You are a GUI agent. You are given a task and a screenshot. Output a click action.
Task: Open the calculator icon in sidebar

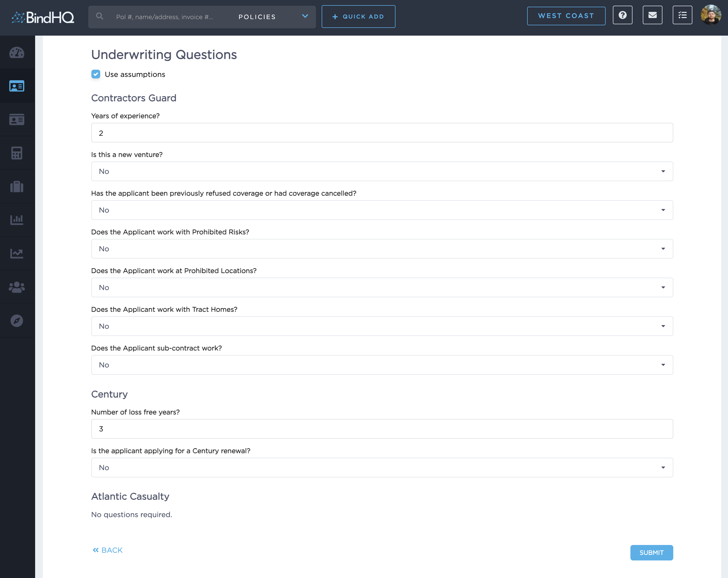tap(17, 153)
